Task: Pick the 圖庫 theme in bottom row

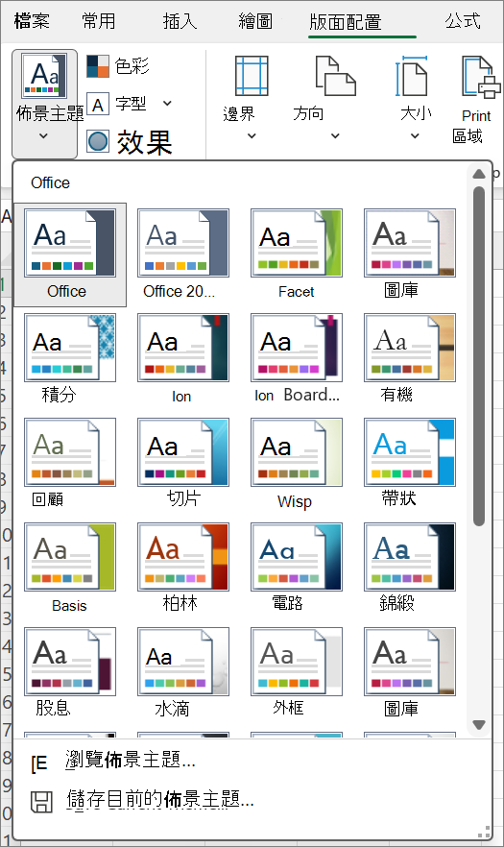Action: click(410, 673)
